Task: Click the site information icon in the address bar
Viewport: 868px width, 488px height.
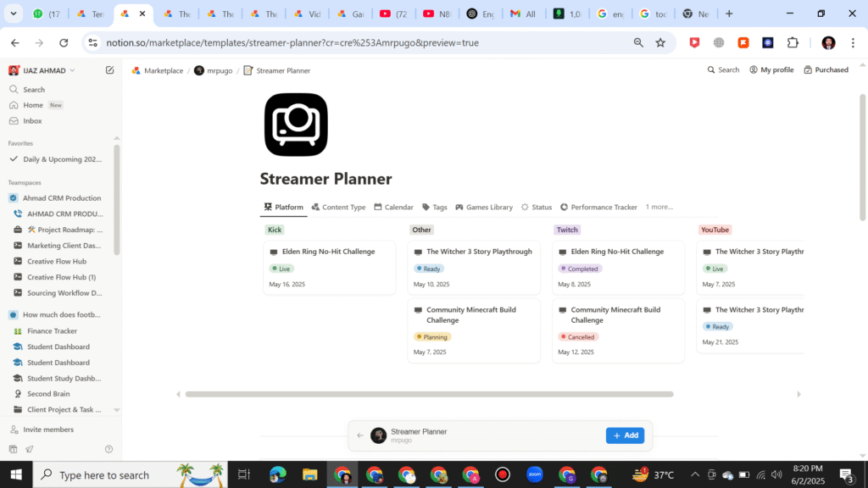Action: pyautogui.click(x=93, y=42)
